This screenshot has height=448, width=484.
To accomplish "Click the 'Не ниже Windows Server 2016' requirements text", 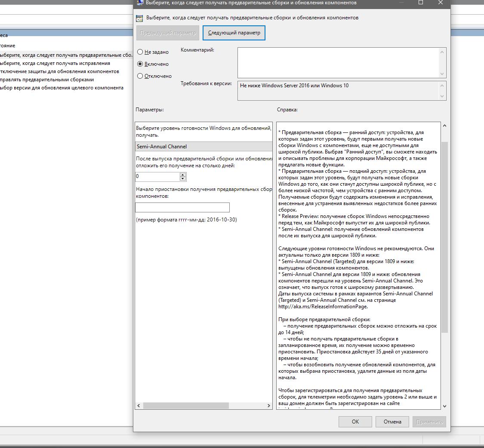I will (x=294, y=86).
